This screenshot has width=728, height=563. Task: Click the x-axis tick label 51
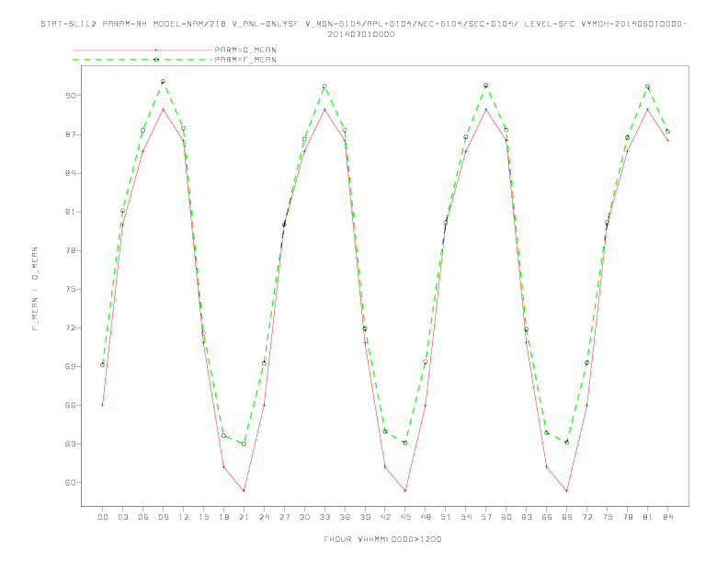pos(446,517)
